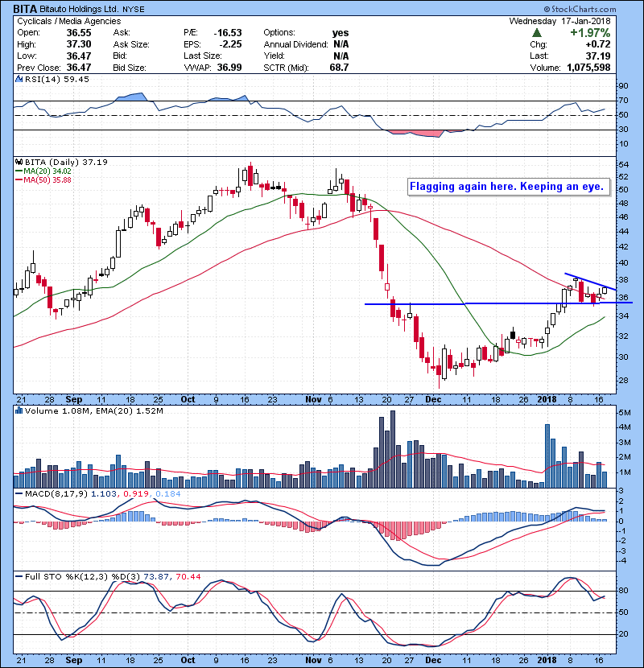Click the Chg value +0.72

tap(597, 44)
